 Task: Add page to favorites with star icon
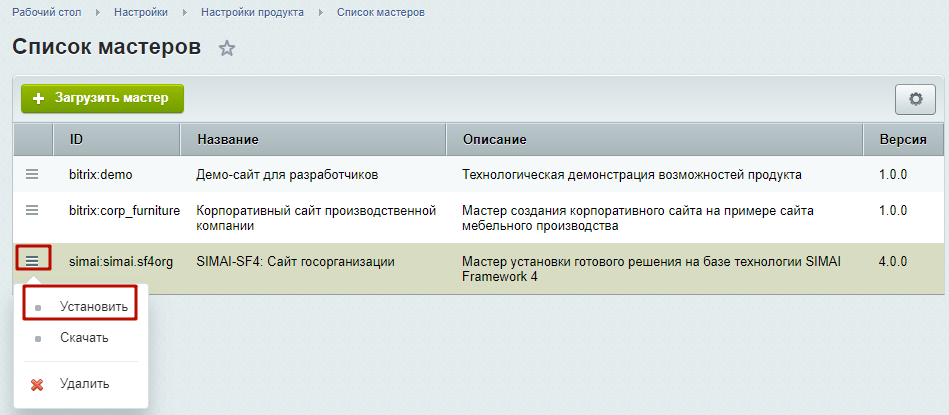click(227, 48)
